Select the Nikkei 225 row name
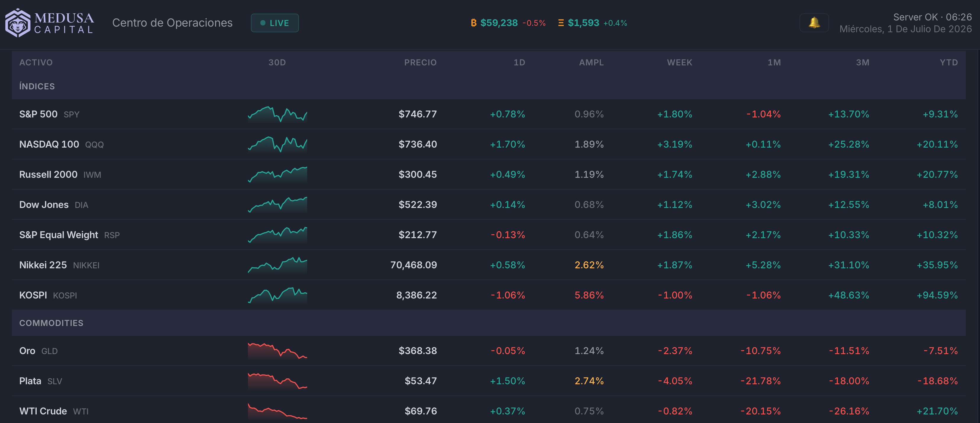The width and height of the screenshot is (980, 423). click(43, 265)
